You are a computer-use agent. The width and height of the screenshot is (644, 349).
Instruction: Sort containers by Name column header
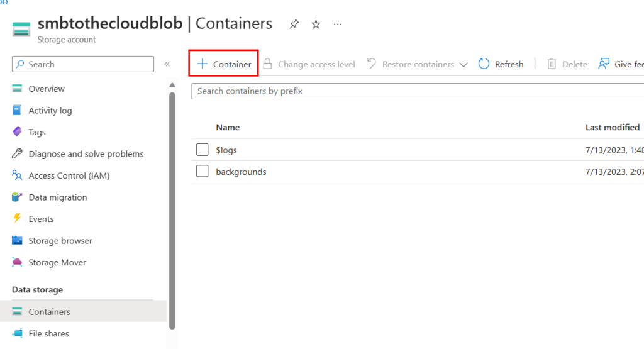[228, 127]
